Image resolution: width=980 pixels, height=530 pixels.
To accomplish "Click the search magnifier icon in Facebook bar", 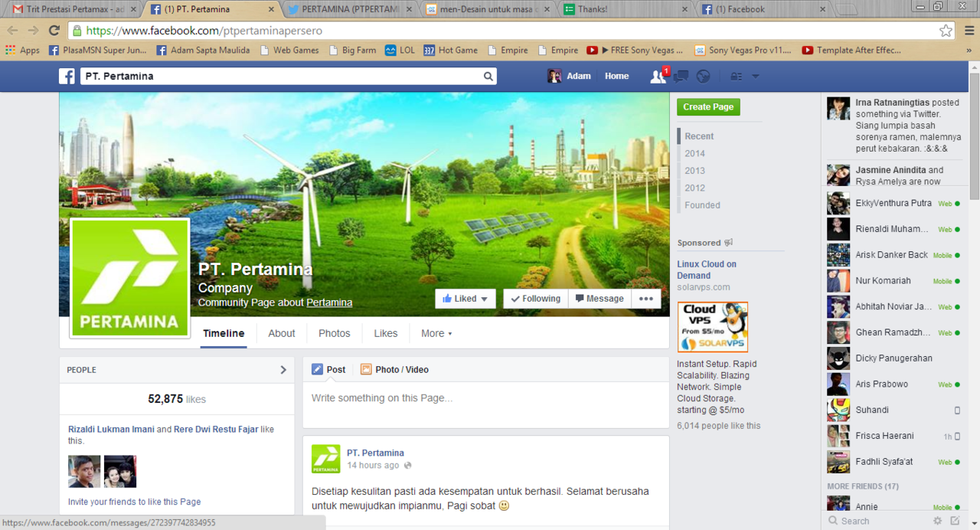I will pyautogui.click(x=488, y=77).
